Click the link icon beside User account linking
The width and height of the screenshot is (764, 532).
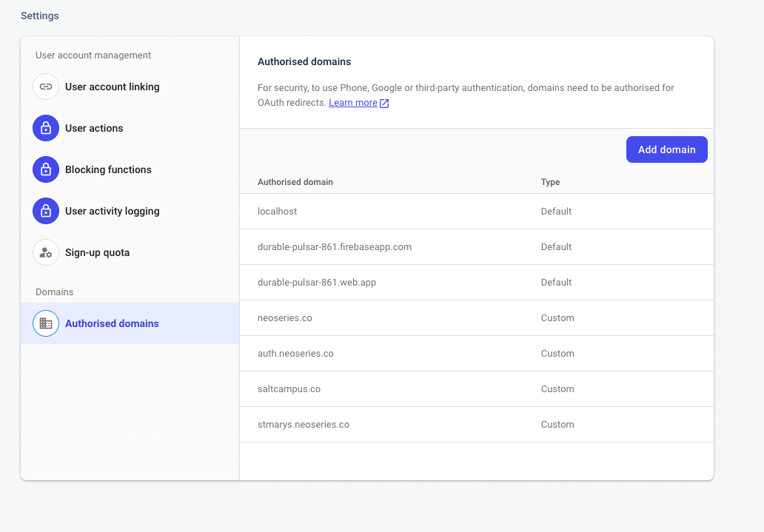(46, 87)
